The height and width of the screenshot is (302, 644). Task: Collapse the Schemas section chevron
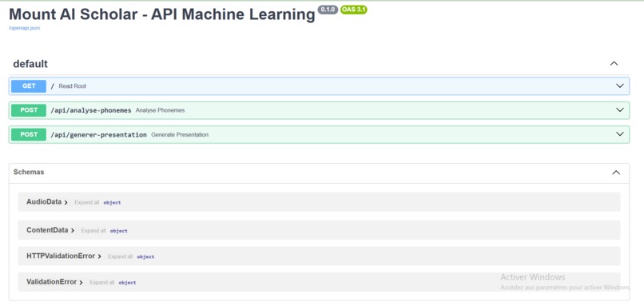coord(616,173)
